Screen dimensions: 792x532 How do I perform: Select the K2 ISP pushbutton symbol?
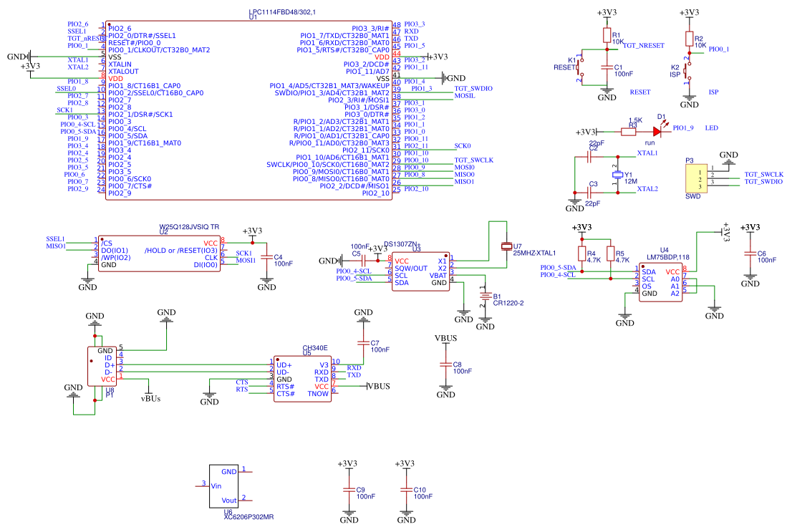coord(687,71)
